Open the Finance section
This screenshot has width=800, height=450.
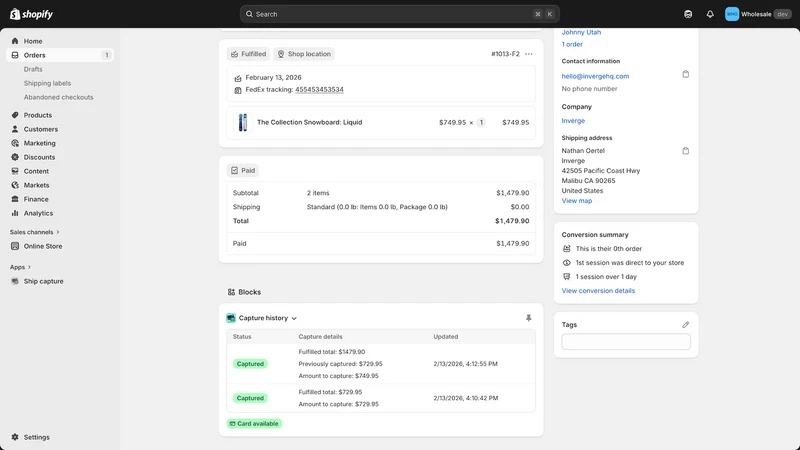(x=60, y=199)
